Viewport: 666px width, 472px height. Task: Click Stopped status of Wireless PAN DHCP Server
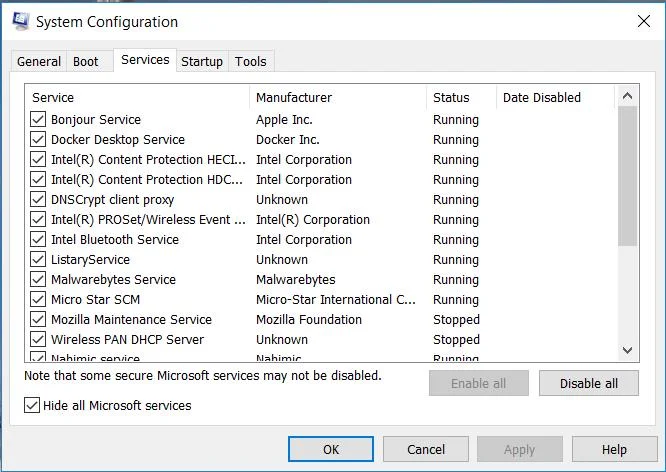pos(456,339)
